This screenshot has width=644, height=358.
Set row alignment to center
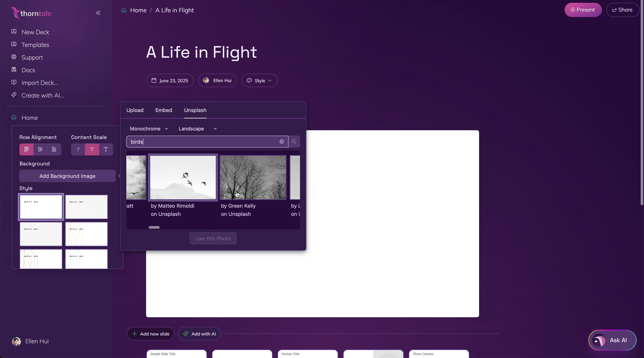coord(40,149)
